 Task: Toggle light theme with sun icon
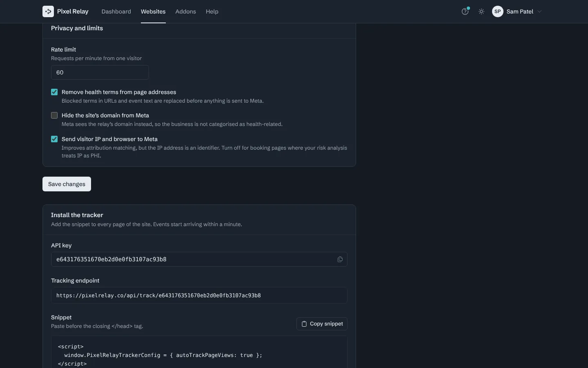coord(481,11)
